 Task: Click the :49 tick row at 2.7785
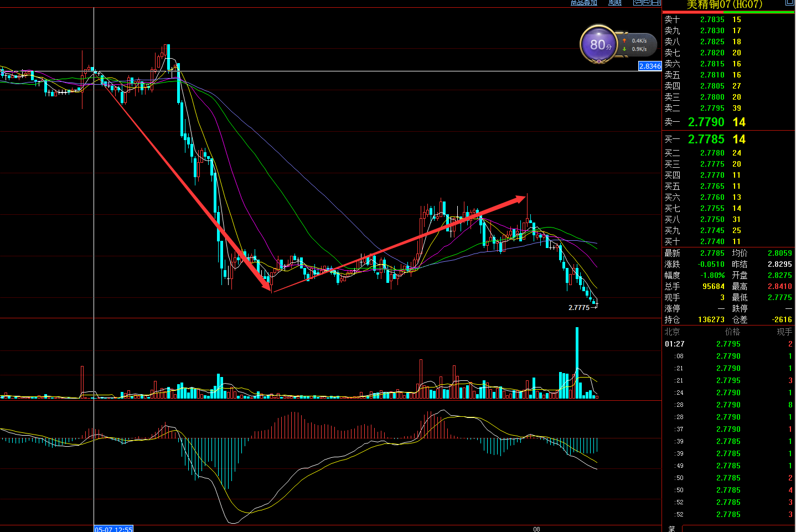(728, 466)
